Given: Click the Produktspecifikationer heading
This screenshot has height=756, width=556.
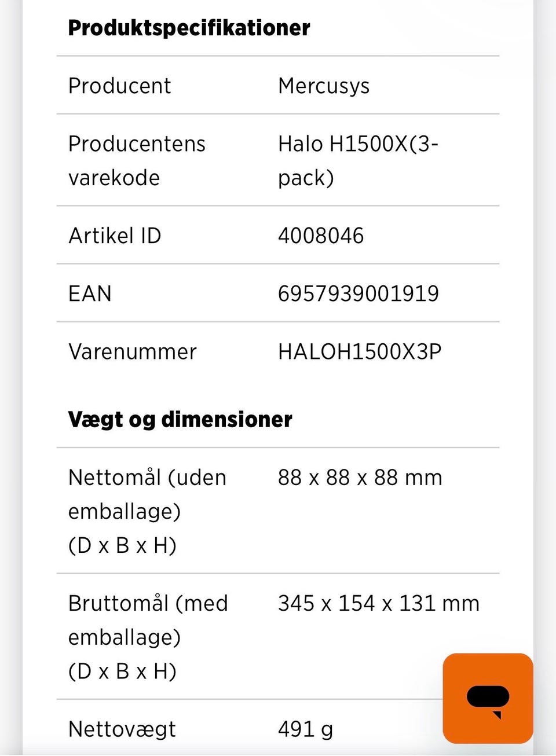Looking at the screenshot, I should tap(189, 28).
